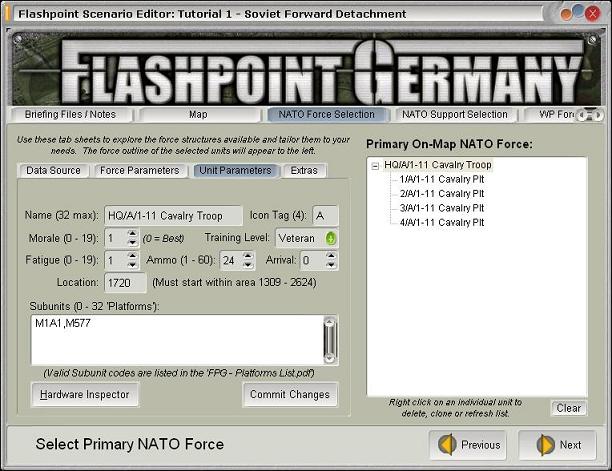Collapse the HQ/A/1-11 Cavalry Troop tree node
This screenshot has width=612, height=471.
[x=375, y=166]
